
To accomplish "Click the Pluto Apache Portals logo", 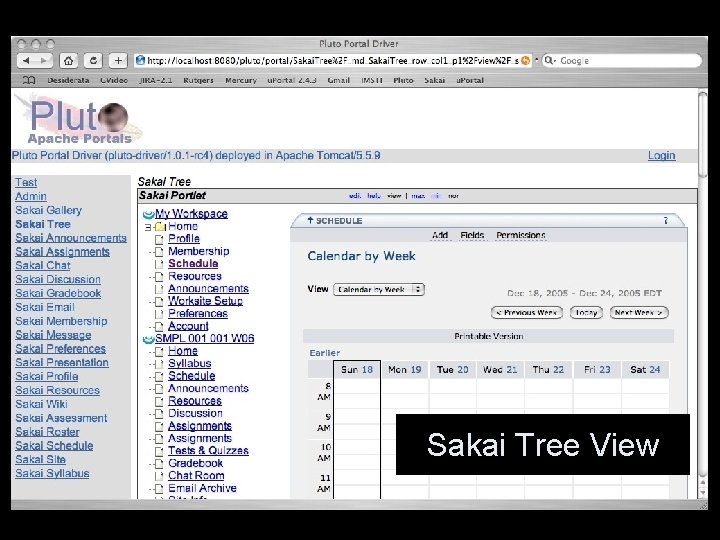I will click(78, 119).
